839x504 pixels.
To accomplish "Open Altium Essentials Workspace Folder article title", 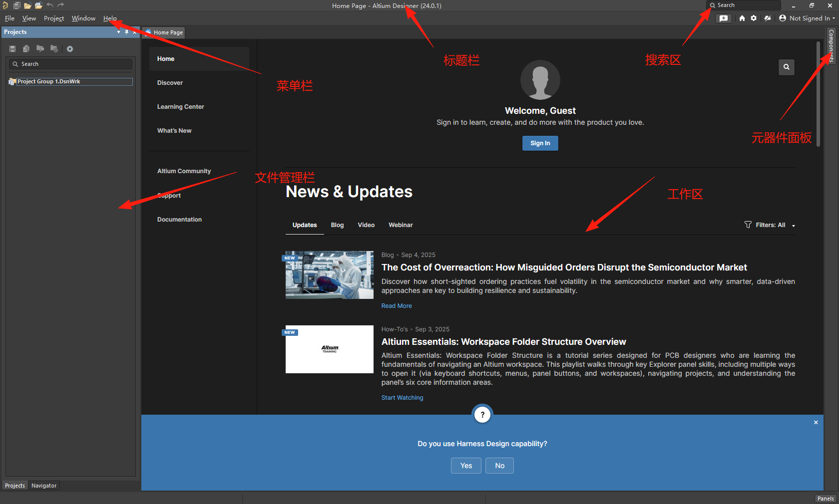I will click(x=504, y=342).
